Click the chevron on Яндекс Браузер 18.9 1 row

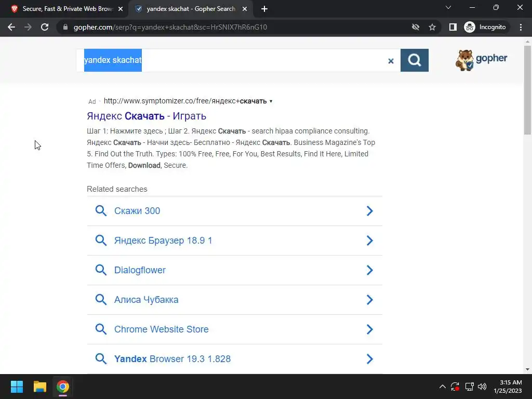[370, 241]
